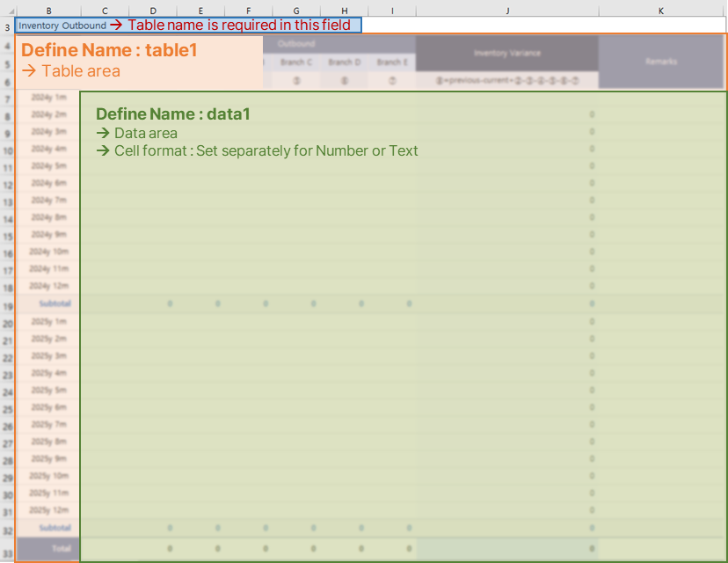
Task: Click the Remarks header cell
Action: pos(661,62)
